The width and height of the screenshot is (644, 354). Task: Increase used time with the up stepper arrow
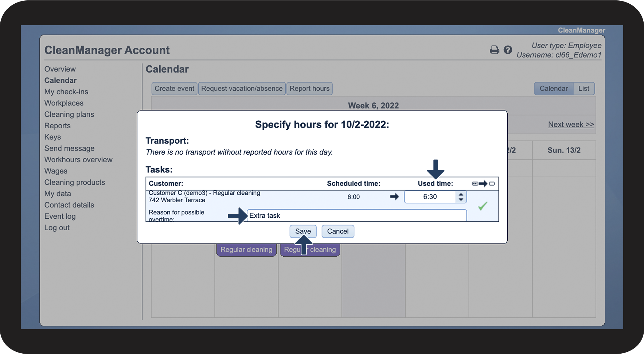coord(461,194)
